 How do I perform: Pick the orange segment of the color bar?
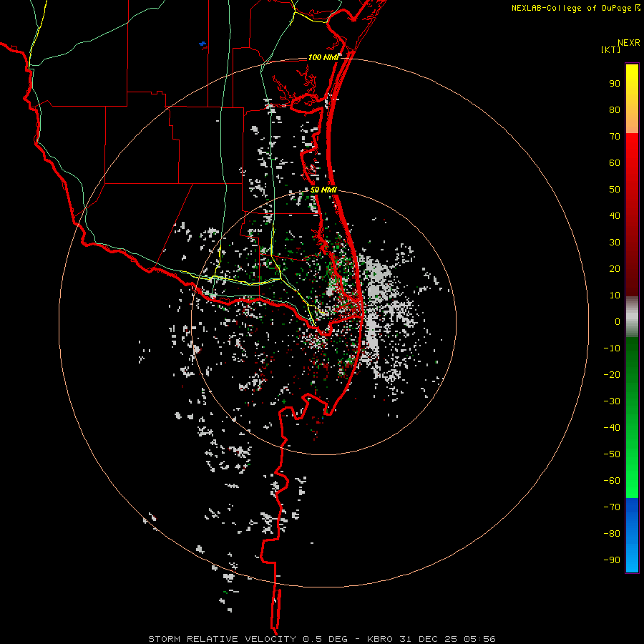click(632, 119)
